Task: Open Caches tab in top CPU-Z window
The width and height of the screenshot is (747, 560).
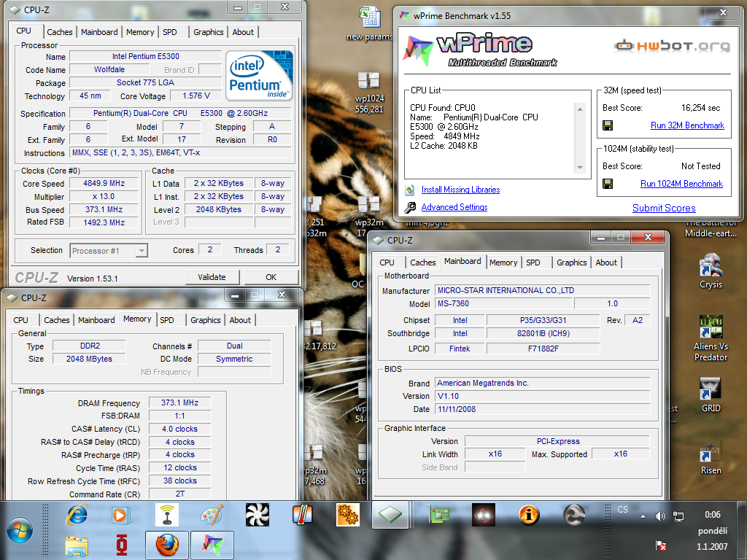Action: (60, 32)
